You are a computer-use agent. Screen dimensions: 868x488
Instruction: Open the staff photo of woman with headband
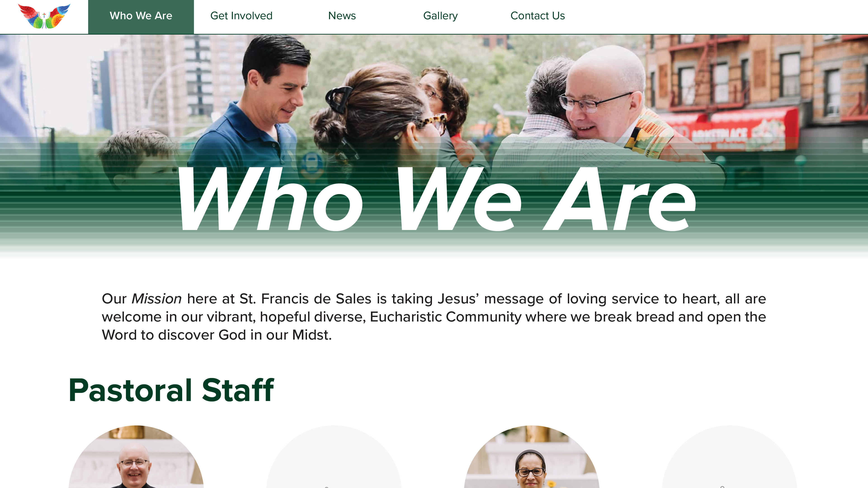click(531, 457)
